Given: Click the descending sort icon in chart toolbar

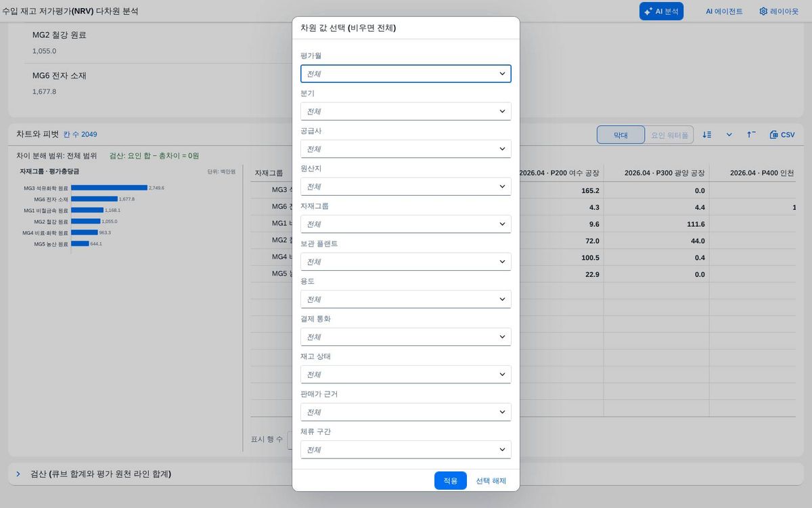Looking at the screenshot, I should click(707, 135).
